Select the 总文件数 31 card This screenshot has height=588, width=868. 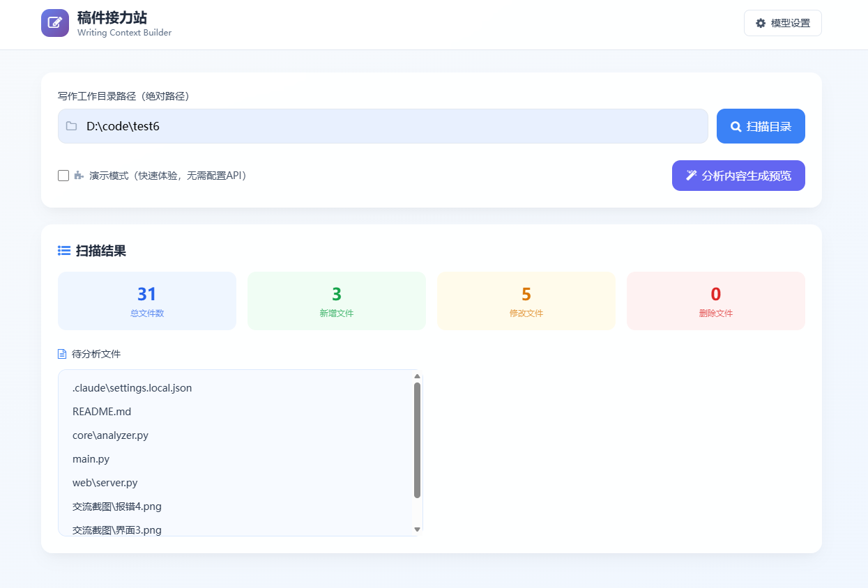(x=147, y=301)
